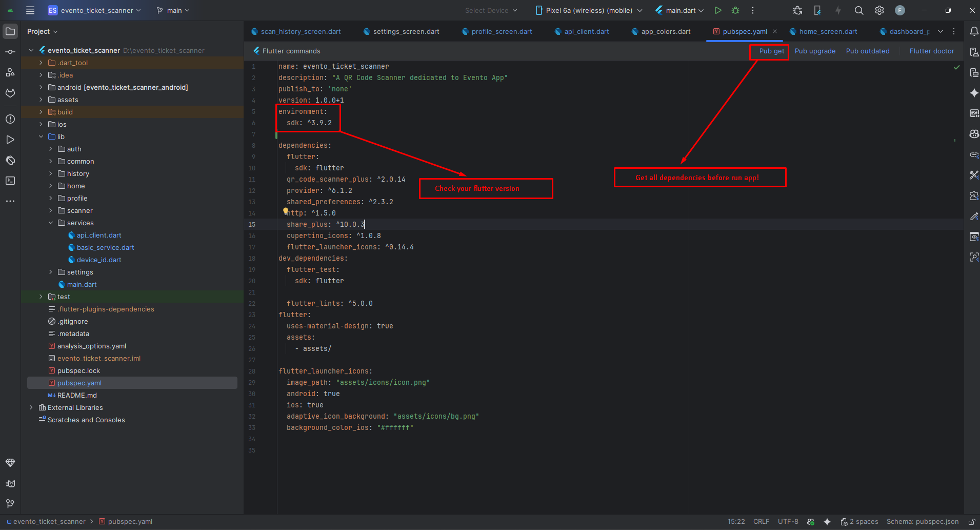Switch to home_screen.dart tab

[x=823, y=31]
